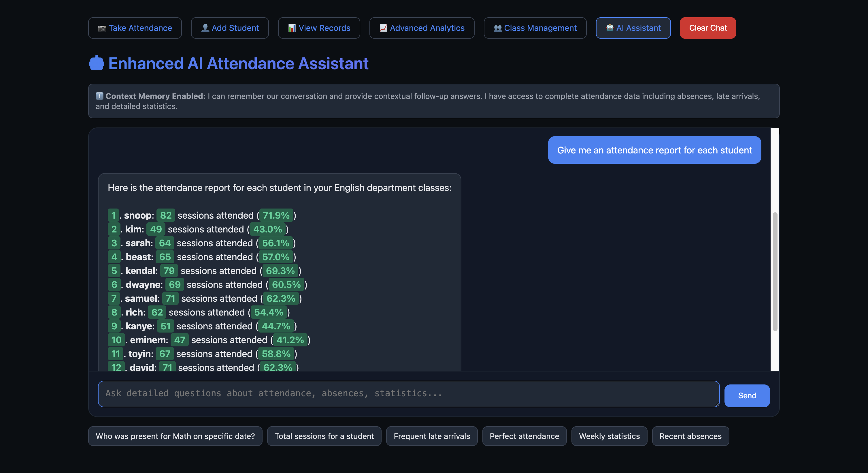Click the robot icon on AI Assistant

point(610,28)
